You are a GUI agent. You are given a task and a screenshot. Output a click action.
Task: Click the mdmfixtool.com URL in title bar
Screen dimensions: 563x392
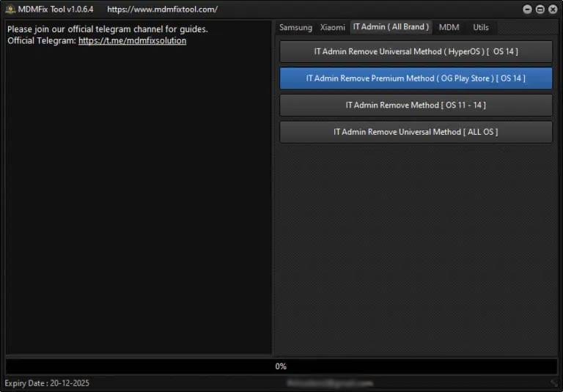(162, 10)
